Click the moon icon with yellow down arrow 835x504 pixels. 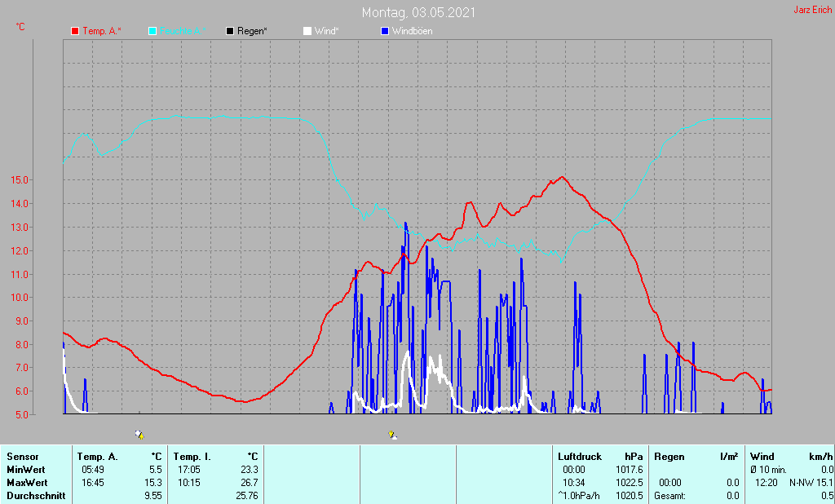click(392, 435)
